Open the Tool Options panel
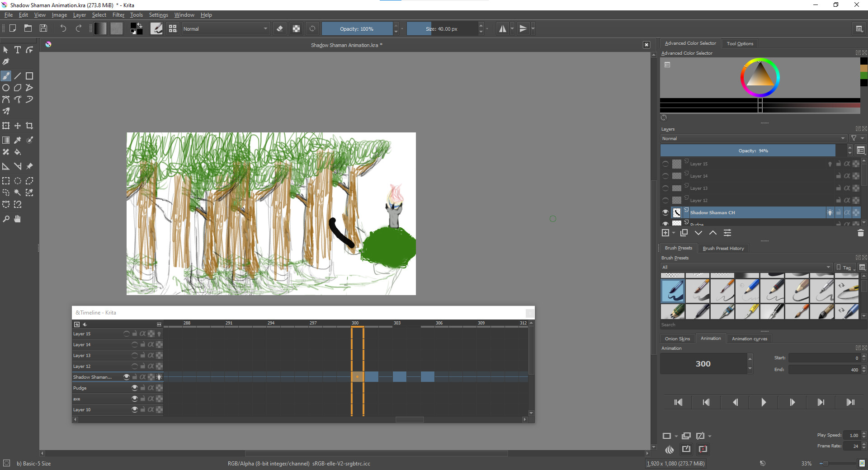 coord(740,43)
